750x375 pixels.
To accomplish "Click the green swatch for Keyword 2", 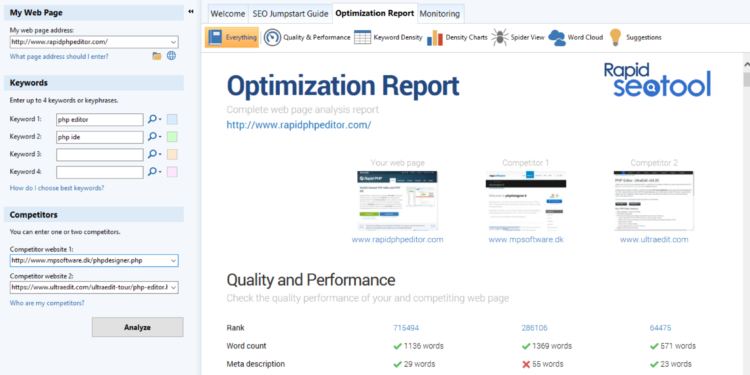I will coord(172,137).
